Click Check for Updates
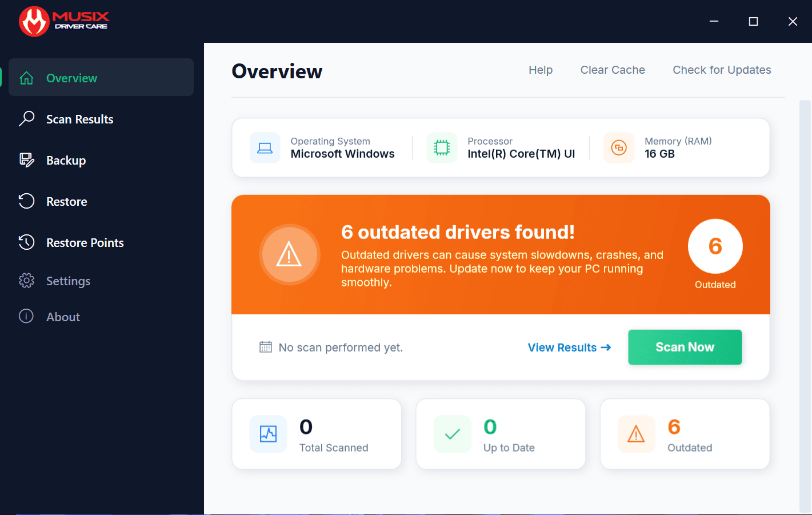This screenshot has height=515, width=812. tap(722, 70)
